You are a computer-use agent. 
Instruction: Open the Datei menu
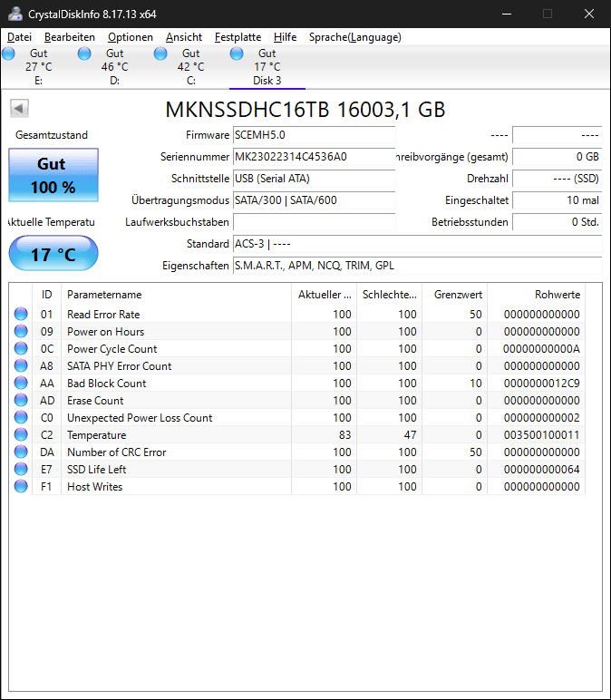19,37
